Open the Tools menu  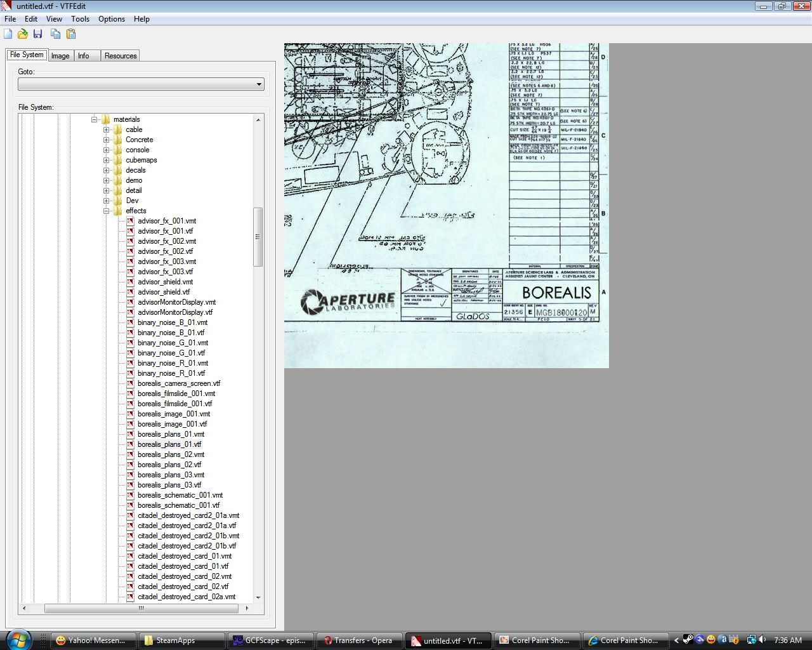pos(80,18)
